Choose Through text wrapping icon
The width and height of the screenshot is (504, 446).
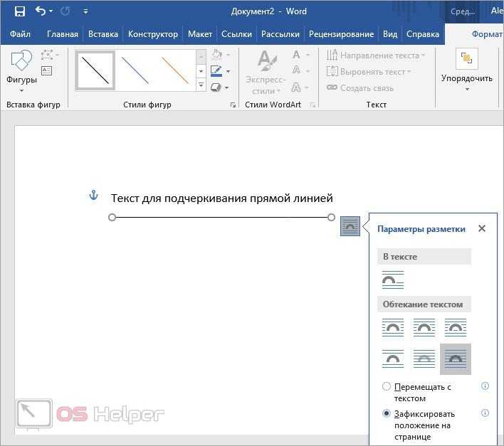point(455,327)
